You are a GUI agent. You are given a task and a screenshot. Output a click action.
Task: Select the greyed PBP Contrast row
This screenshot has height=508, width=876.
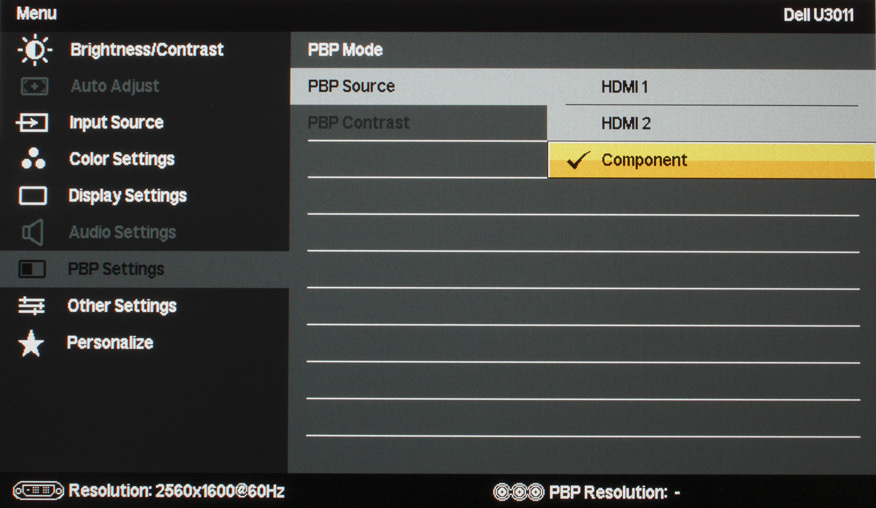(418, 123)
